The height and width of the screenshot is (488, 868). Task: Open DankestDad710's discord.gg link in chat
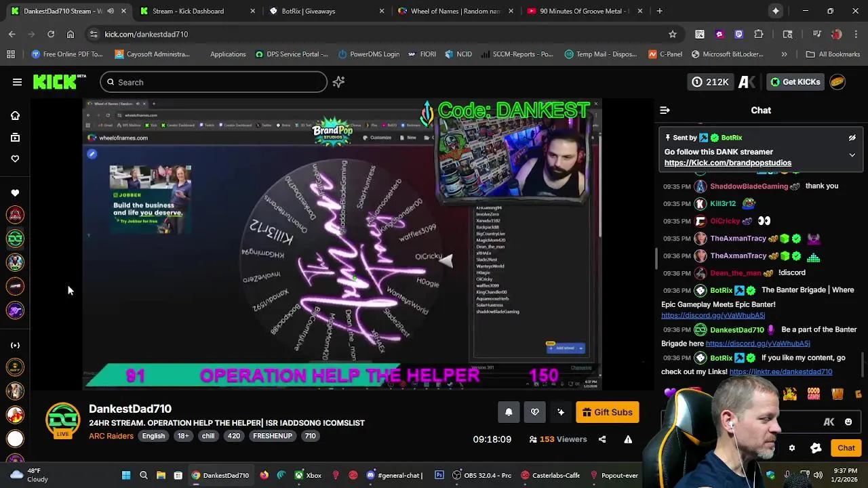(757, 344)
